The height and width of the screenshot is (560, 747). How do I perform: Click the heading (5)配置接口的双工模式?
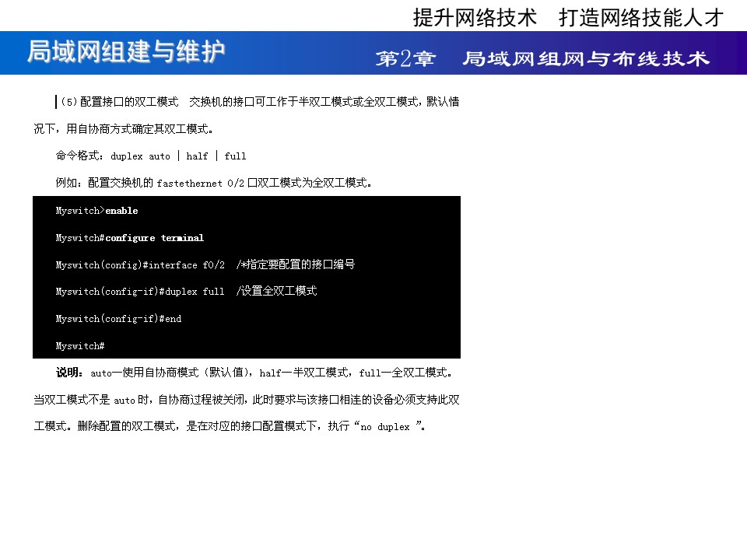(x=120, y=101)
